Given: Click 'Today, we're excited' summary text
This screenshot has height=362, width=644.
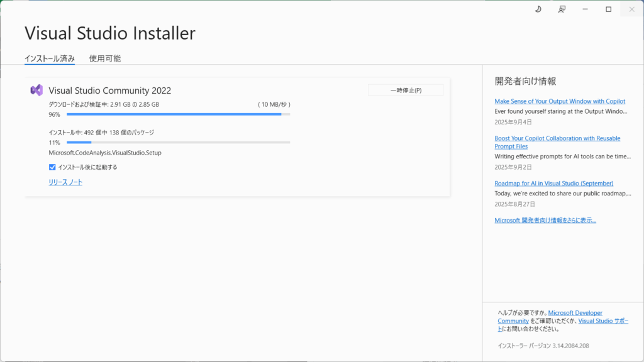Looking at the screenshot, I should click(563, 194).
